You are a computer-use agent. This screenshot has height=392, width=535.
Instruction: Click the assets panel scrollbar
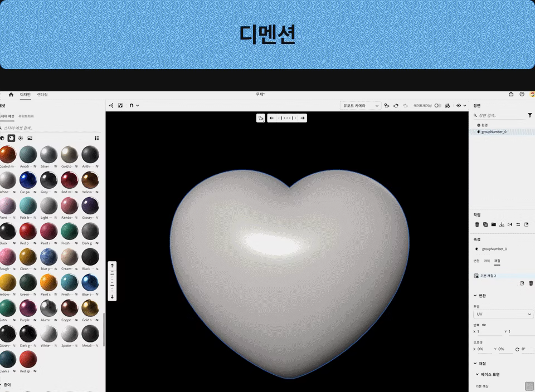104,330
